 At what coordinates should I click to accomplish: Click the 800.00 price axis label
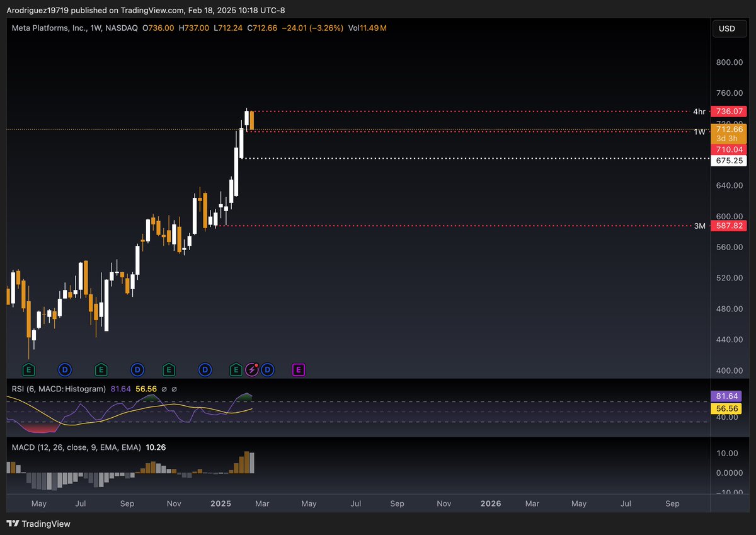(730, 62)
